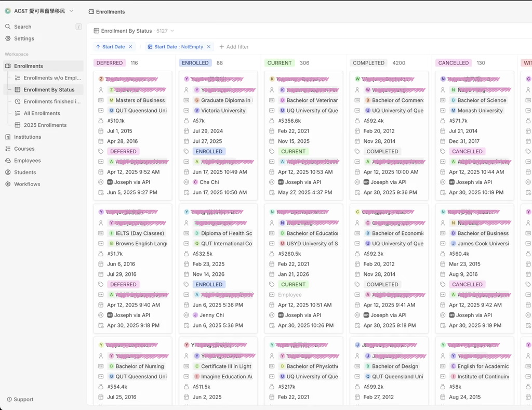Click the Enrollments breadcrumb icon in header
Screen dimensions: 532x410
coord(91,11)
